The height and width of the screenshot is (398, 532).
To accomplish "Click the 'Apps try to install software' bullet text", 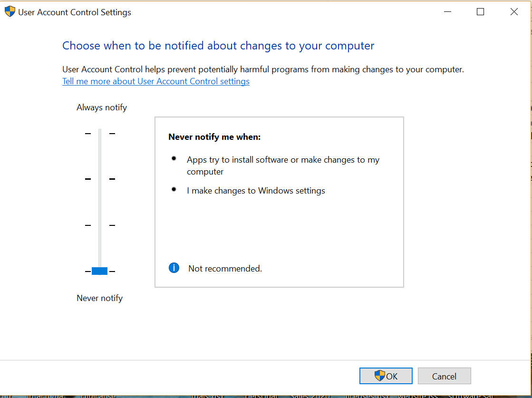I will point(283,165).
